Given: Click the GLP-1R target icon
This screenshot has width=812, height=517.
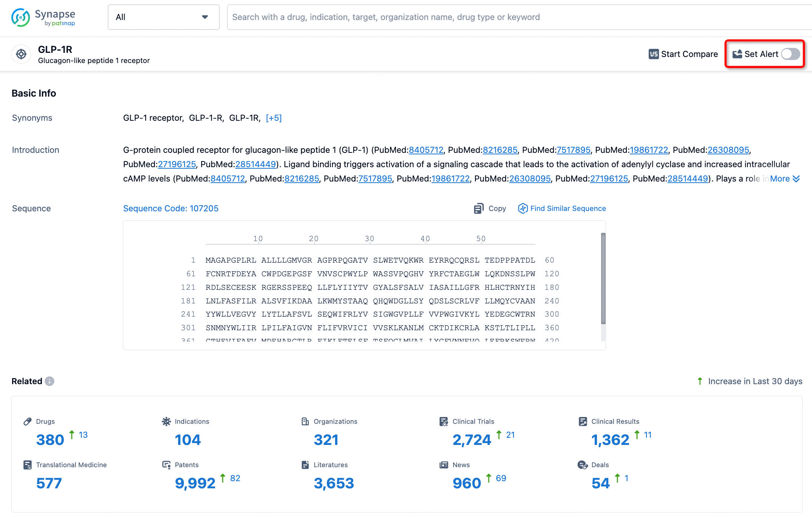Looking at the screenshot, I should click(x=22, y=54).
